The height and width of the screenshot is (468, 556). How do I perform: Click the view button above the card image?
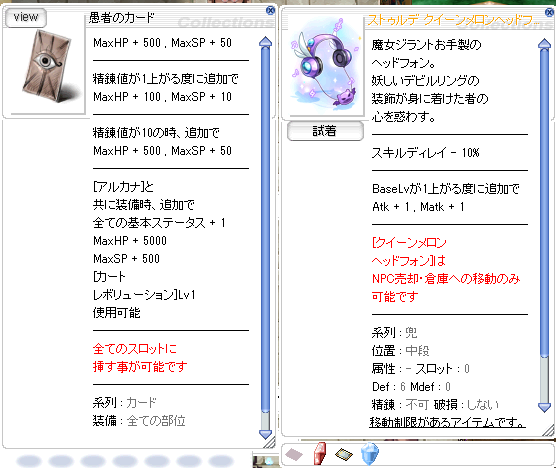click(26, 17)
